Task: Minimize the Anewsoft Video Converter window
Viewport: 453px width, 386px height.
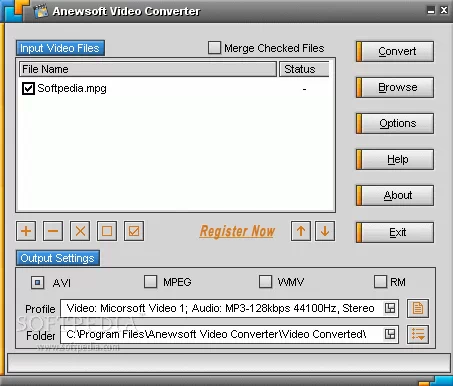Action: click(431, 10)
